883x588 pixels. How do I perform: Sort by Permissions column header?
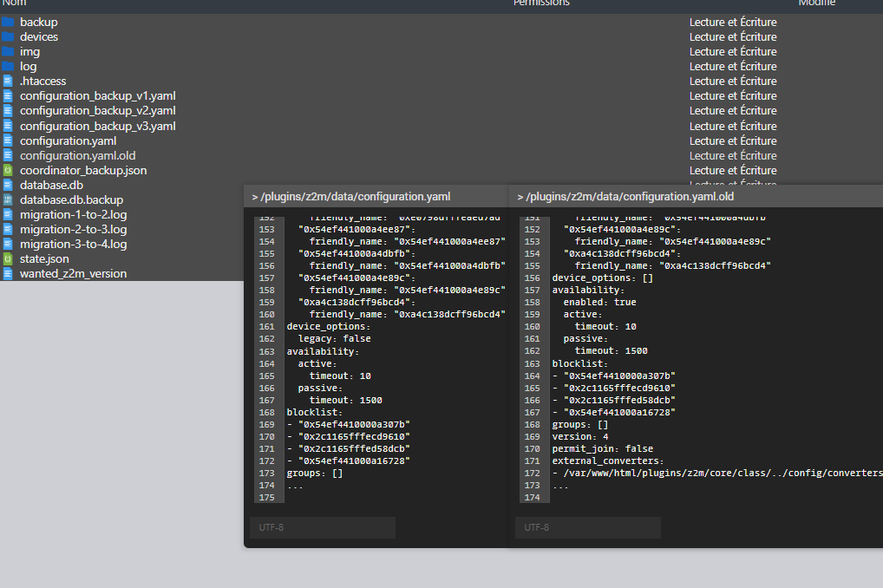click(x=541, y=3)
